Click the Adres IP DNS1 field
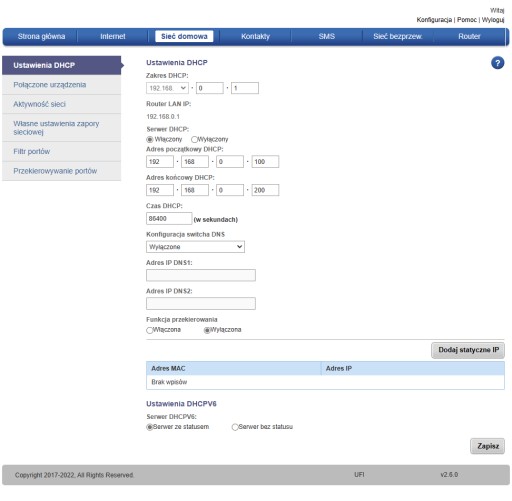The width and height of the screenshot is (512, 501). (201, 275)
